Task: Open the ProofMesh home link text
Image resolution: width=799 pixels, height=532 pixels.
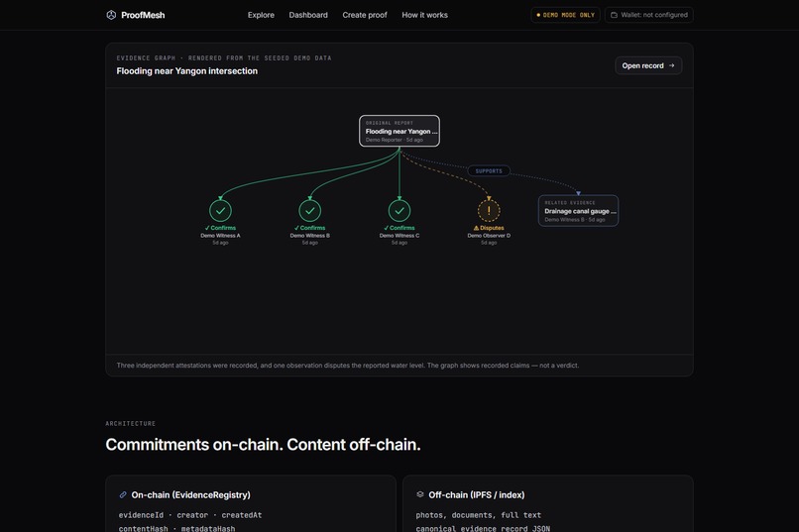Action: tap(143, 15)
